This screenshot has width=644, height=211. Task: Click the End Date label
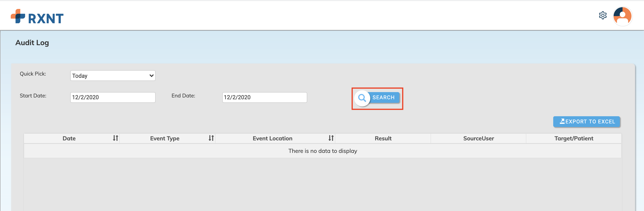tap(183, 95)
